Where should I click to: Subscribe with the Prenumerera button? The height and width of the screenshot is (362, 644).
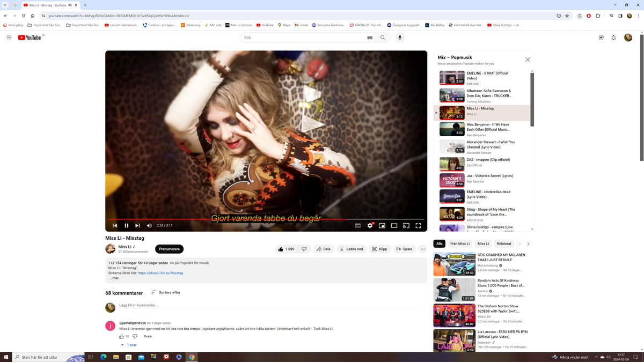pos(169,249)
